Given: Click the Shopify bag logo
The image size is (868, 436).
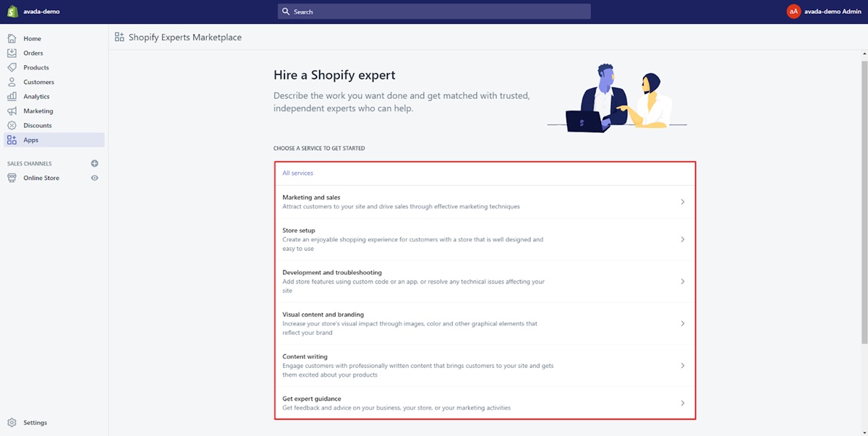Looking at the screenshot, I should 12,12.
